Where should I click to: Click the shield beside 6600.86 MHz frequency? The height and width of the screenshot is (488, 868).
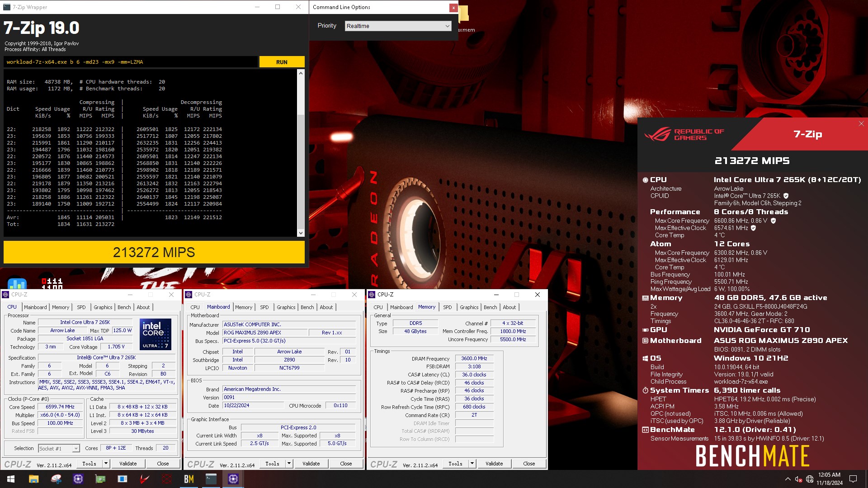coord(773,221)
